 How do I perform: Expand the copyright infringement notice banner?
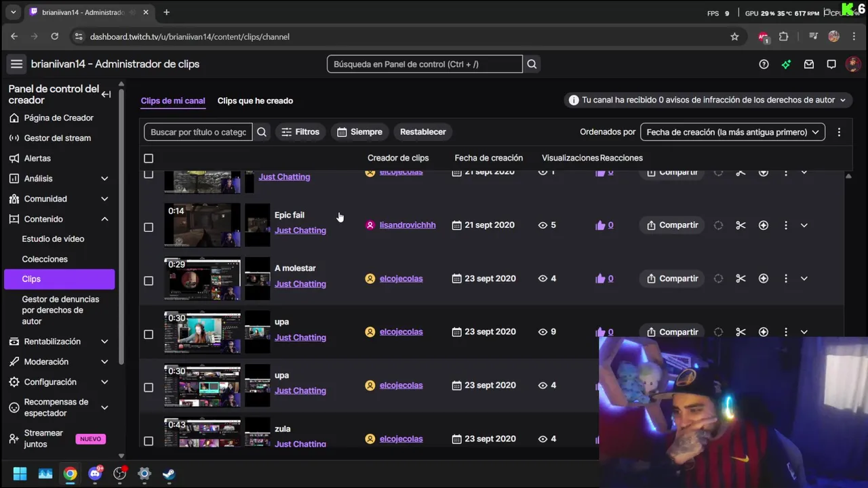(x=708, y=100)
